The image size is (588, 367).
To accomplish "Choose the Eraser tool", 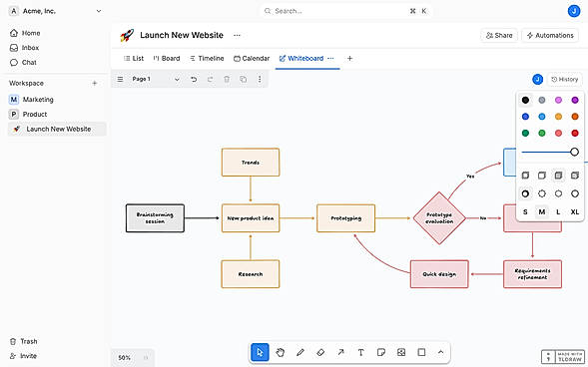I will [x=320, y=352].
